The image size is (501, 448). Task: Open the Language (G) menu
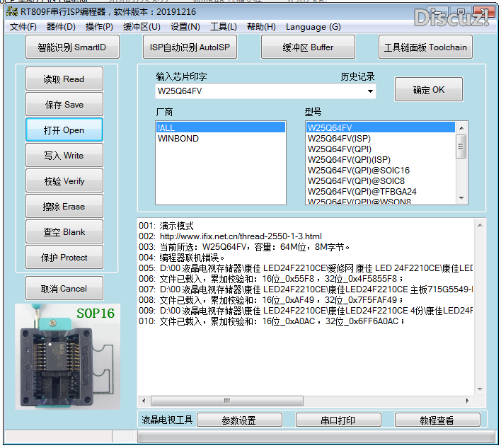coord(313,27)
